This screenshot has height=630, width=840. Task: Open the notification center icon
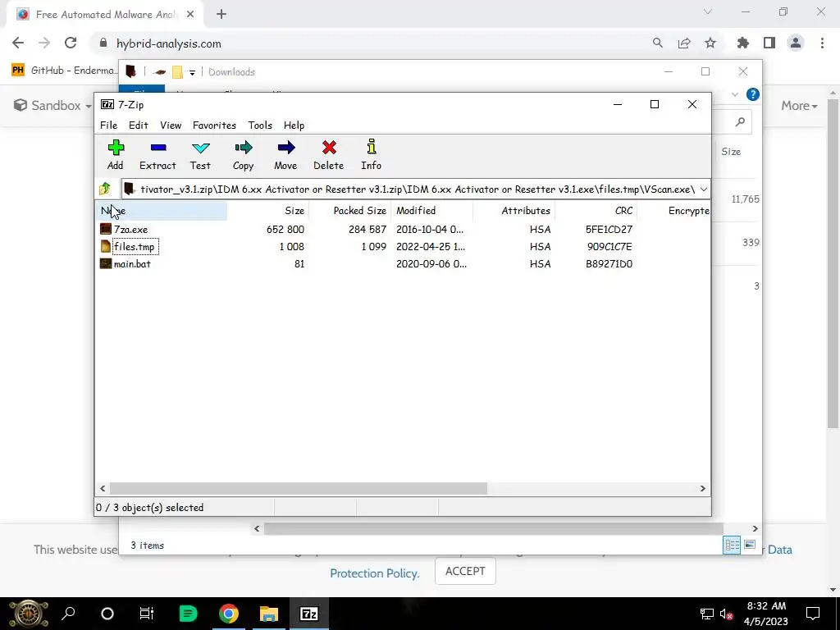(x=813, y=614)
